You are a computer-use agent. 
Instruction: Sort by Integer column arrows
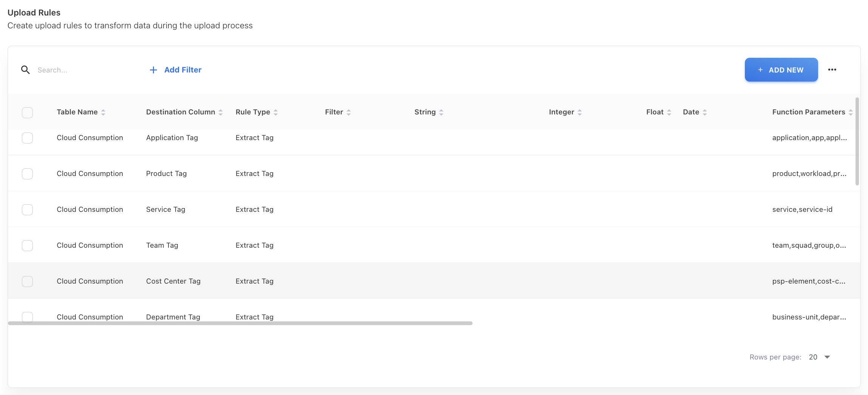pos(580,112)
